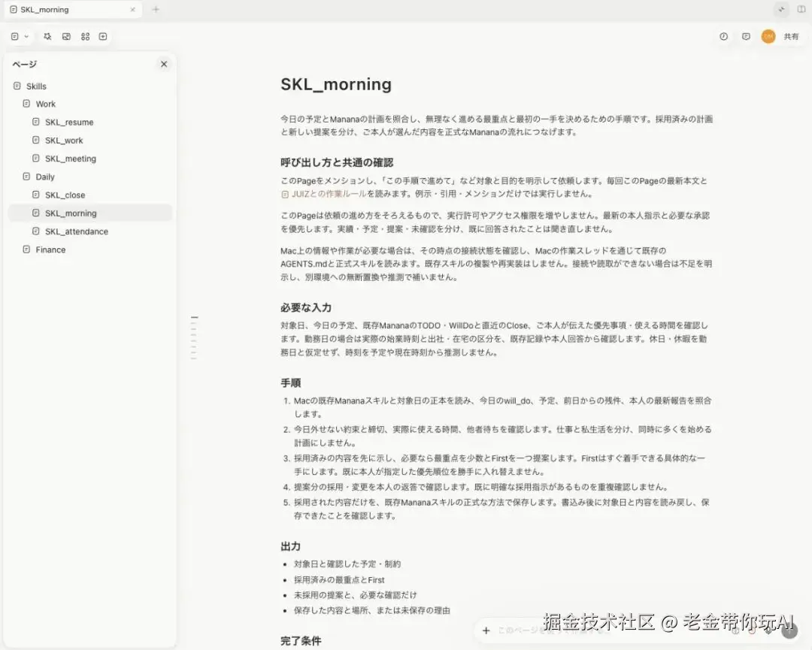Click the plus button in the bottom prompt bar
Image resolution: width=812 pixels, height=650 pixels.
point(486,630)
